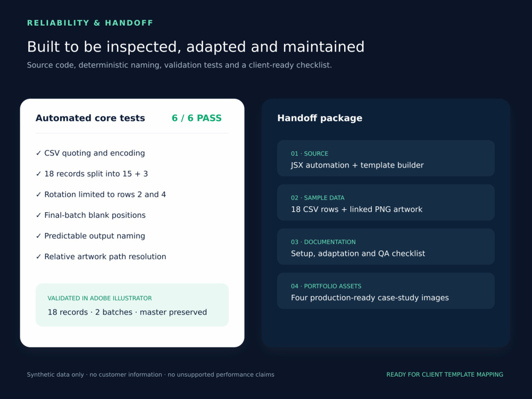Click the checkmark beside CSV quoting and encoding
The height and width of the screenshot is (399, 532).
click(x=38, y=153)
